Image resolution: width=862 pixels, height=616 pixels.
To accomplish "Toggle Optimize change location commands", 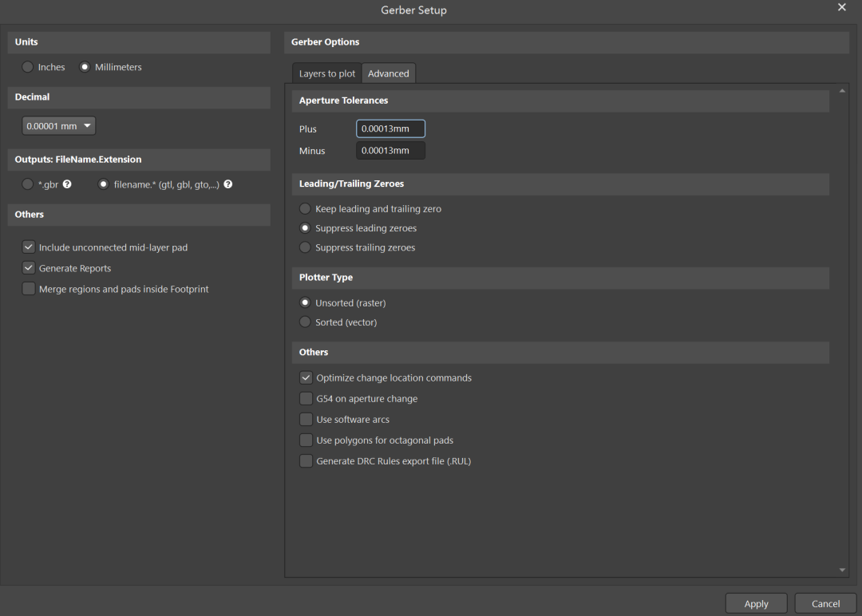I will 306,378.
